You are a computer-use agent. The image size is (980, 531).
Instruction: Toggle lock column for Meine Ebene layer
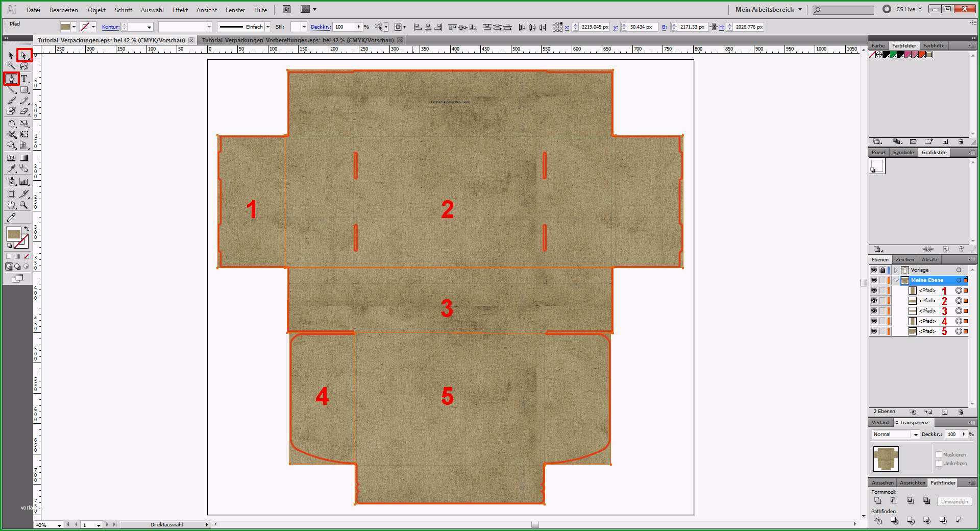point(883,280)
